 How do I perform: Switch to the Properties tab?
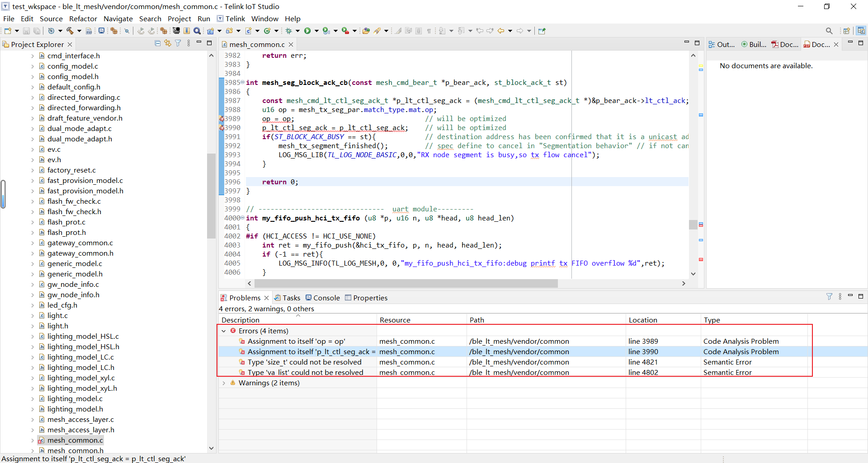(x=366, y=298)
